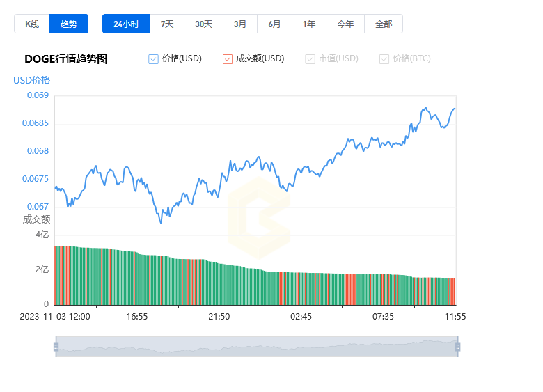This screenshot has height=392, width=543.
Task: Select the 全部 full history range
Action: 384,24
